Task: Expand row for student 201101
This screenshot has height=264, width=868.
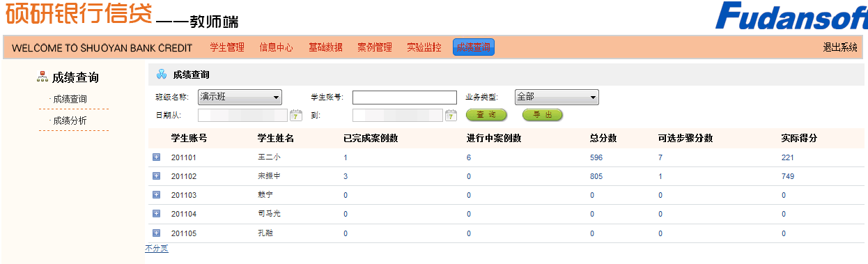Action: coord(156,157)
